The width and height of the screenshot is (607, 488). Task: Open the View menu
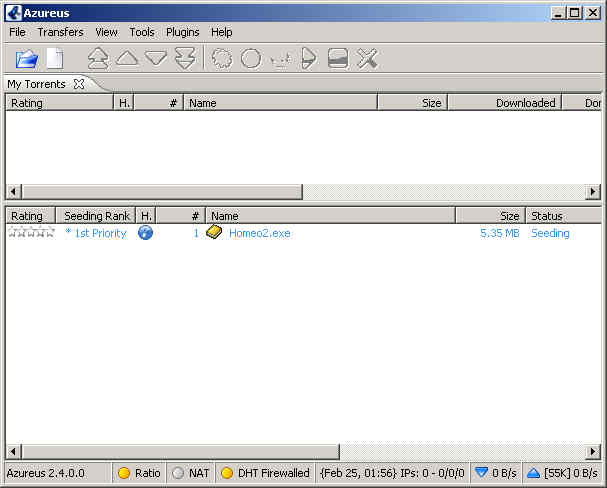(106, 32)
